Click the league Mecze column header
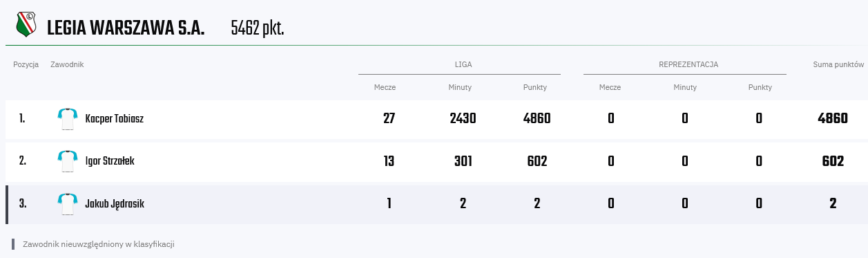868x258 pixels. [385, 87]
